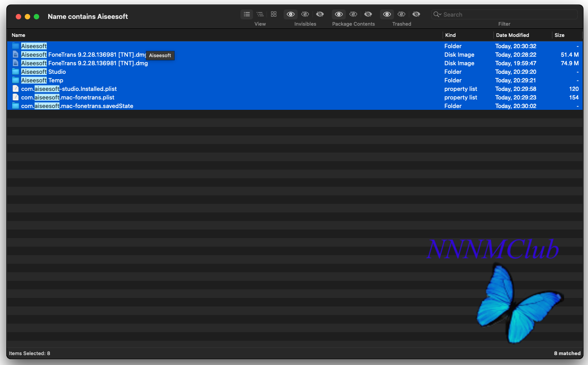Screen dimensions: 588x365
Task: Click the date Today, 20:29:58
Action: 516,89
